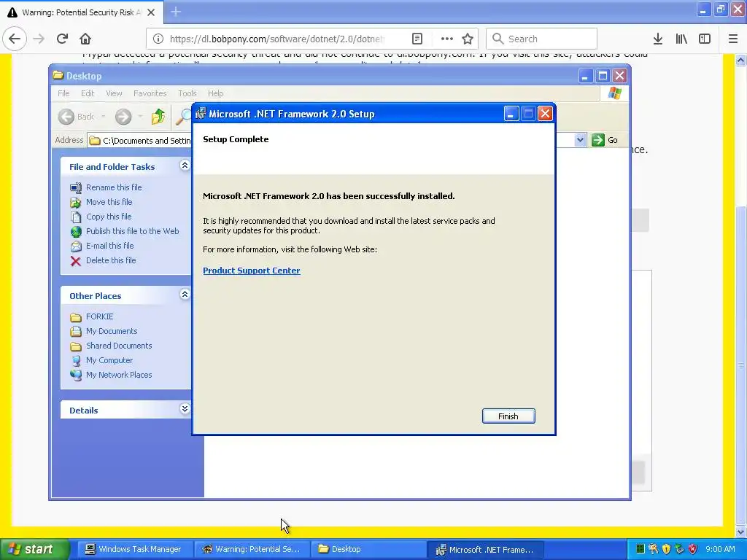Image resolution: width=747 pixels, height=560 pixels.
Task: Open Edit menu in Desktop window
Action: (x=88, y=93)
